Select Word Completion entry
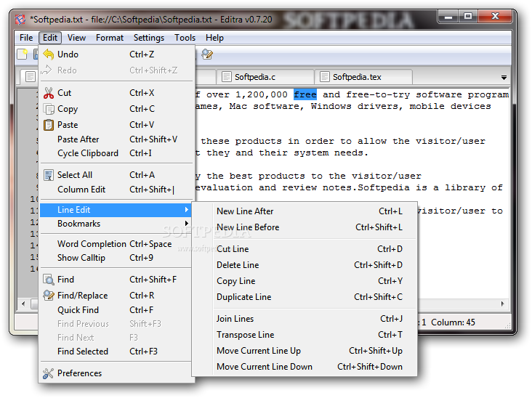This screenshot has height=398, width=532. pos(116,244)
